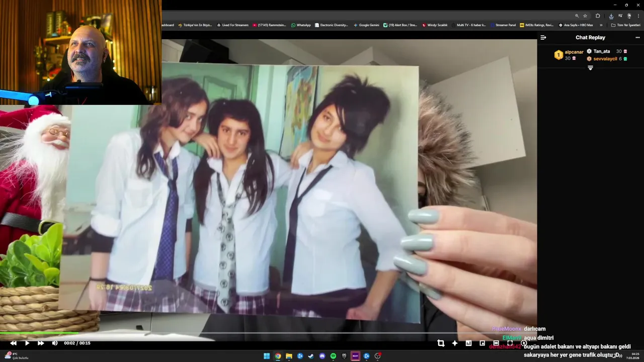This screenshot has width=644, height=362.
Task: Open the Epic Games icon in taskbar
Action: click(344, 356)
